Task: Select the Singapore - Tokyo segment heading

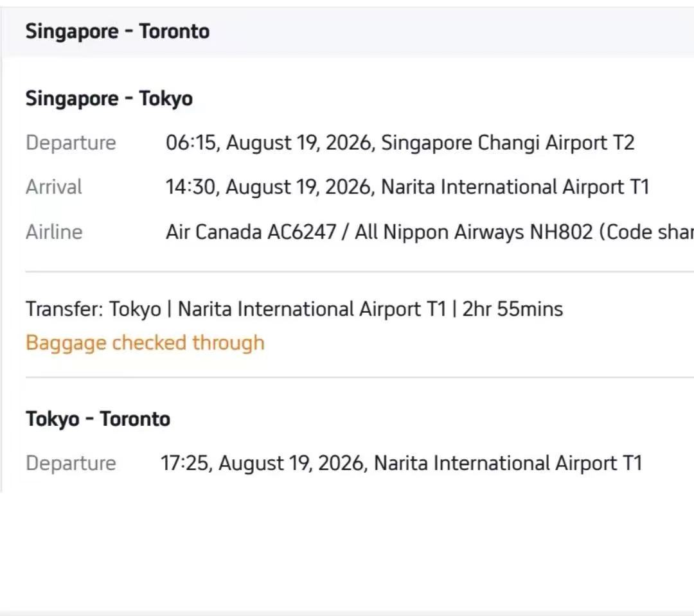Action: coord(109,99)
